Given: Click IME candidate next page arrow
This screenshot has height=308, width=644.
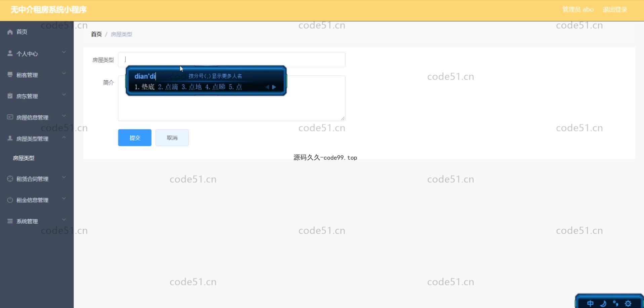Looking at the screenshot, I should 274,87.
